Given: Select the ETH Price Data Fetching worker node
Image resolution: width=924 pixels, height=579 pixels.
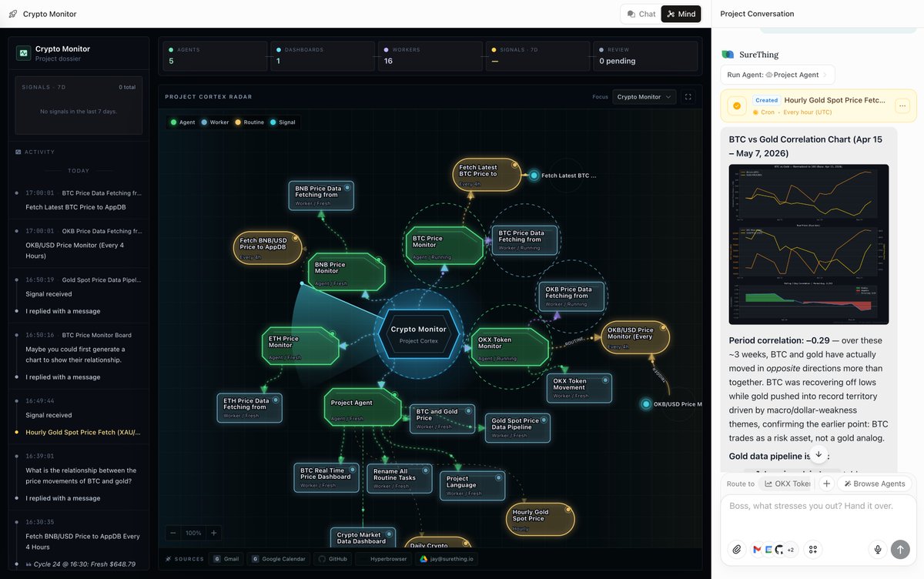Looking at the screenshot, I should pyautogui.click(x=249, y=408).
